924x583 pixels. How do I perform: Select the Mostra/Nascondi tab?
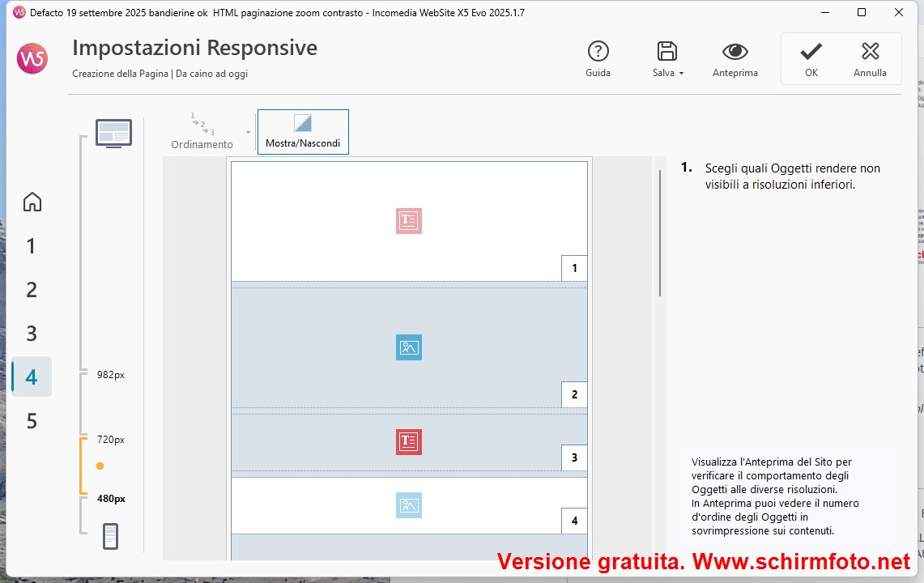[x=303, y=132]
